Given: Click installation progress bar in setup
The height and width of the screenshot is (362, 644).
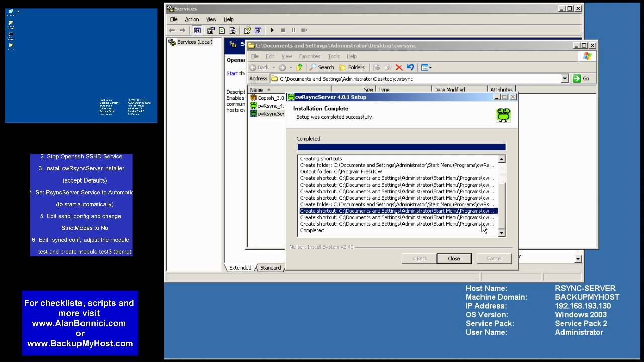Looking at the screenshot, I should tap(401, 147).
